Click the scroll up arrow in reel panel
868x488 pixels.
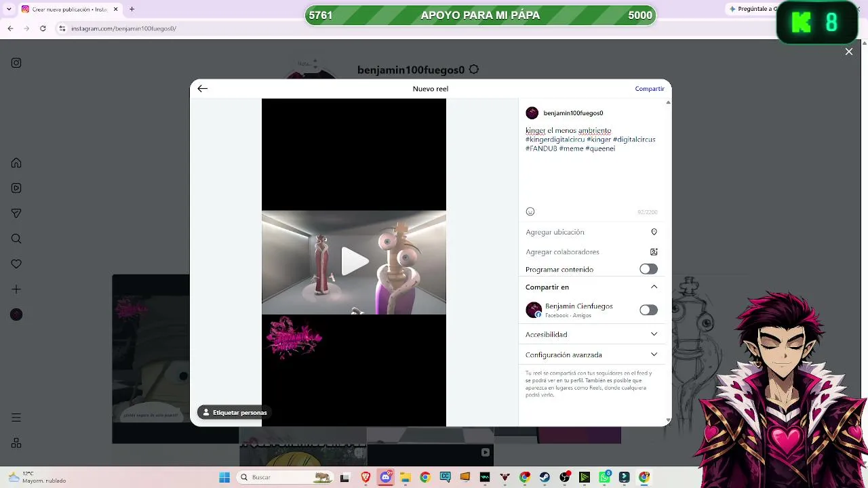[668, 102]
